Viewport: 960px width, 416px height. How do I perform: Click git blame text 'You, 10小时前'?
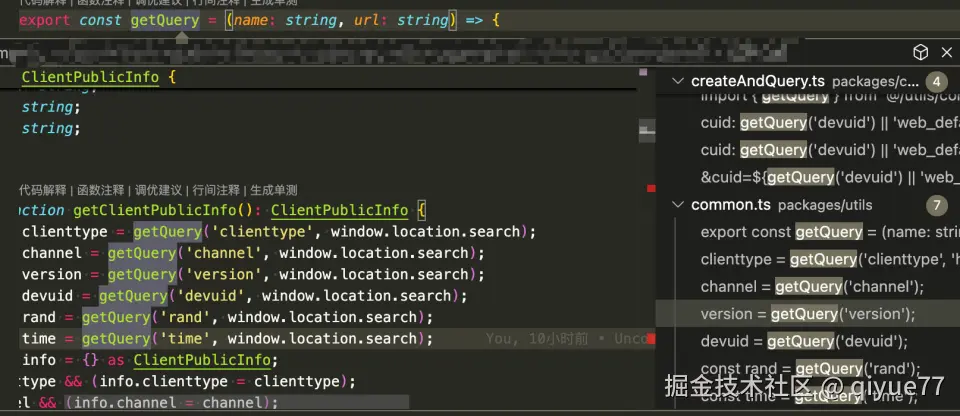click(x=536, y=339)
